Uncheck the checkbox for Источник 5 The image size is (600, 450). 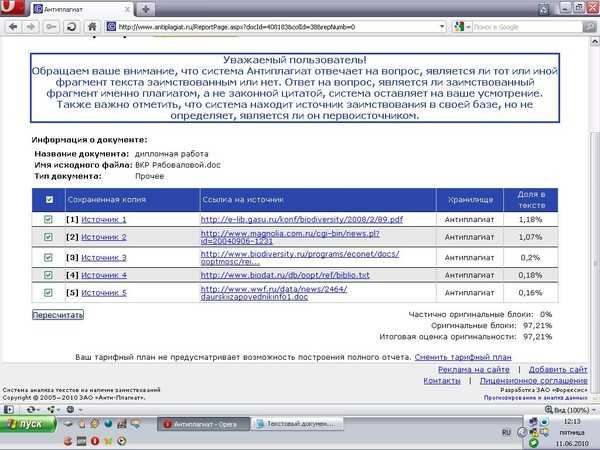point(48,292)
